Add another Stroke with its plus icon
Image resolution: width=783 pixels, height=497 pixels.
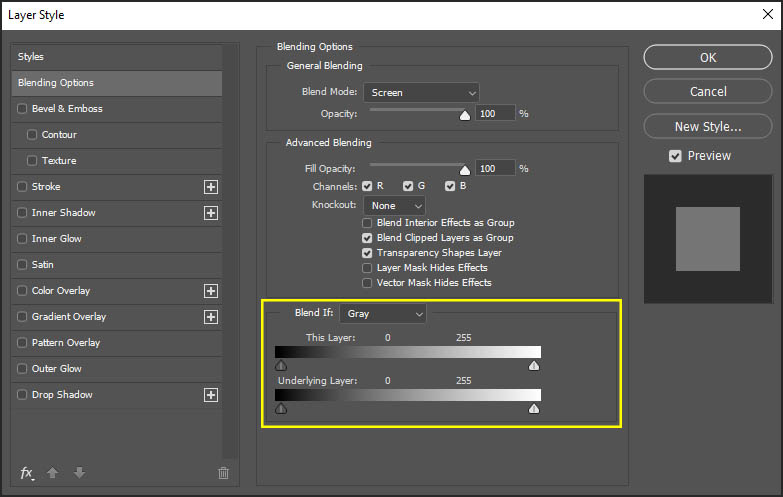point(210,187)
